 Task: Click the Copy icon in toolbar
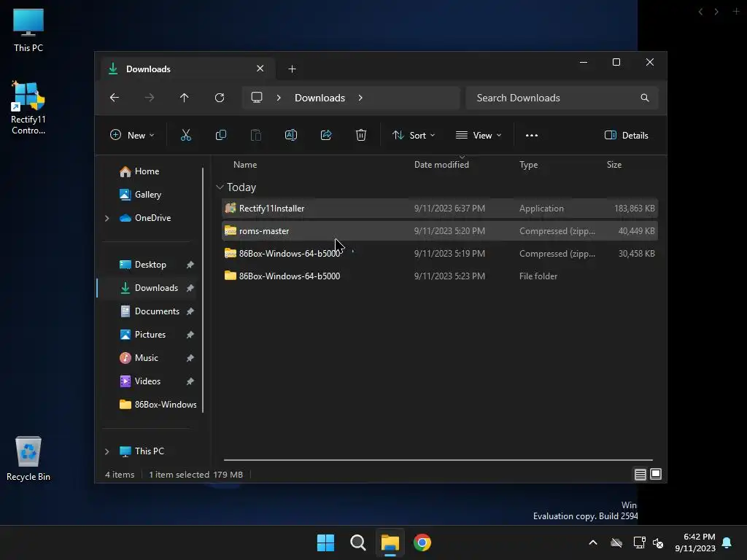click(220, 135)
